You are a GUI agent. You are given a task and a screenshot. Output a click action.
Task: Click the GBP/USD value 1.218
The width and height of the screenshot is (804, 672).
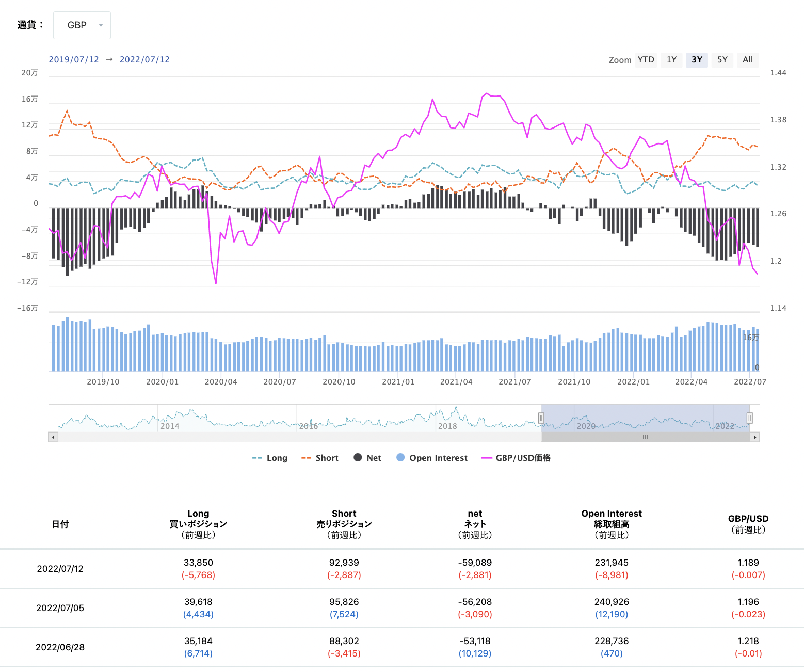click(748, 641)
